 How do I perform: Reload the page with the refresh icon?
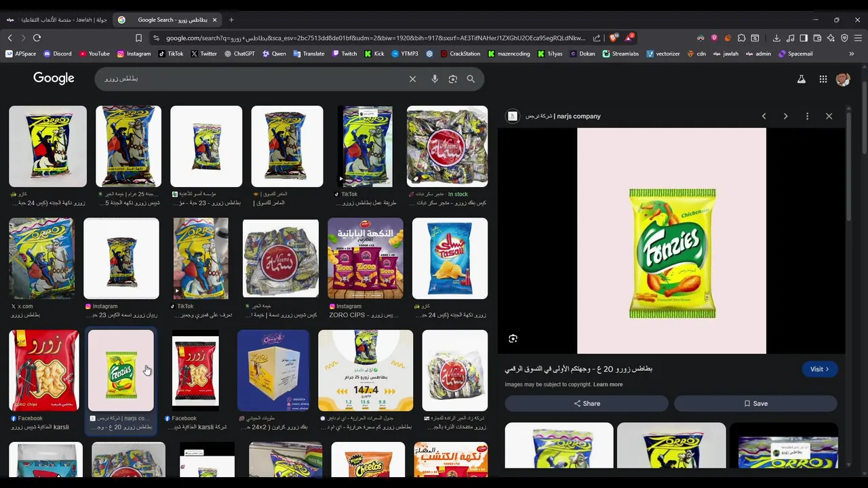coord(37,38)
